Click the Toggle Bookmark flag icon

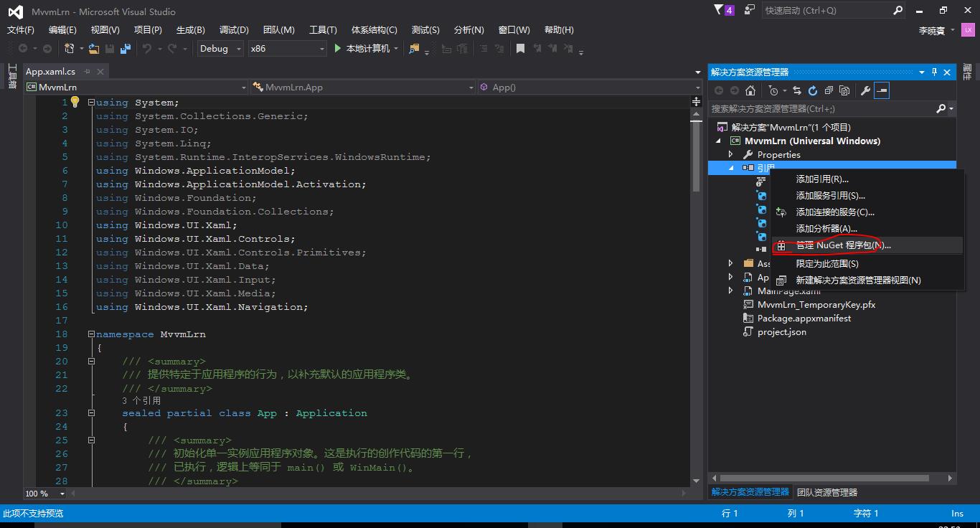click(521, 48)
